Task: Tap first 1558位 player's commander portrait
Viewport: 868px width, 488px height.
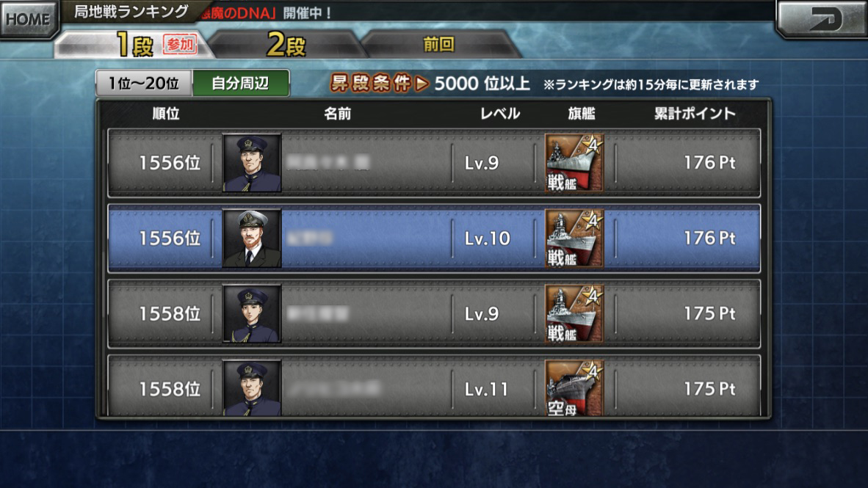Action: coord(252,314)
